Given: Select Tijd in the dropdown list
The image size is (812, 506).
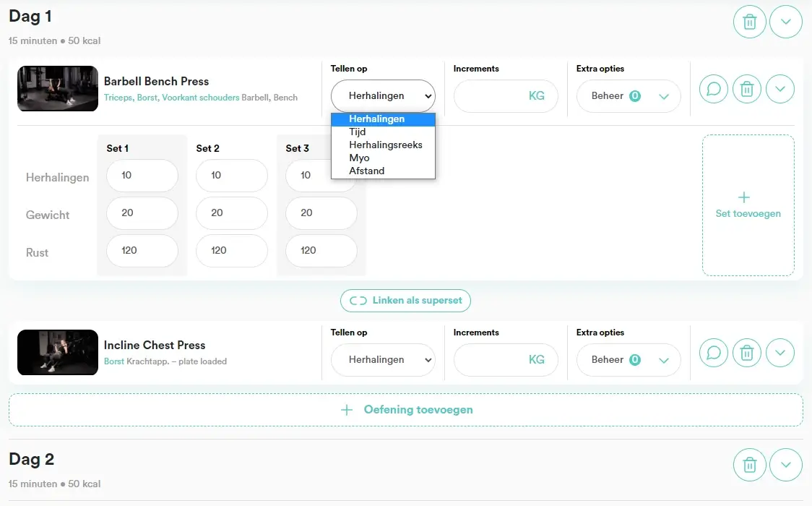Looking at the screenshot, I should [x=358, y=132].
